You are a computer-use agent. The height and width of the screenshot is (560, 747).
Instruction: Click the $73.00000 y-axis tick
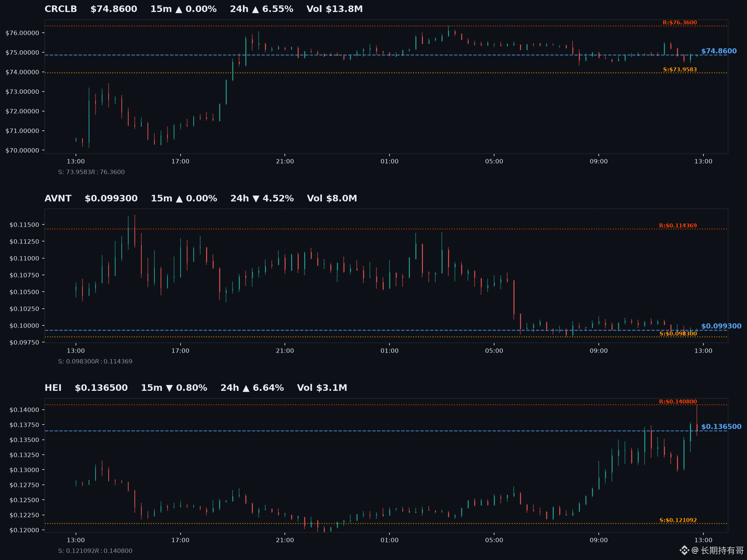coord(22,92)
